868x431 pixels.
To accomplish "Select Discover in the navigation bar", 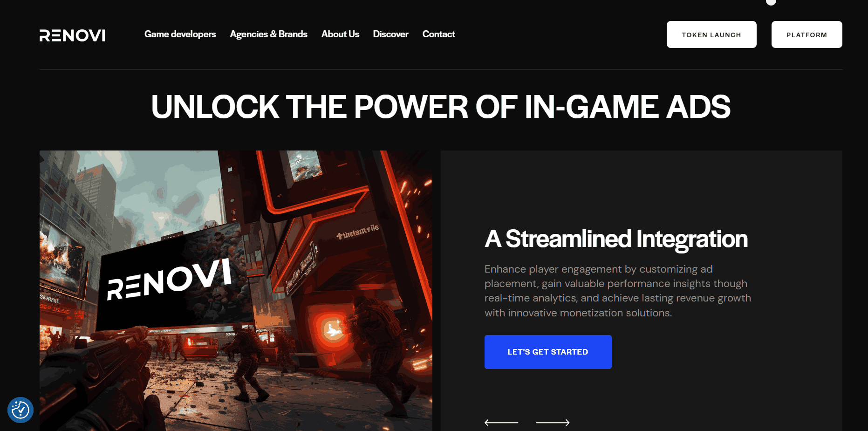I will [390, 34].
